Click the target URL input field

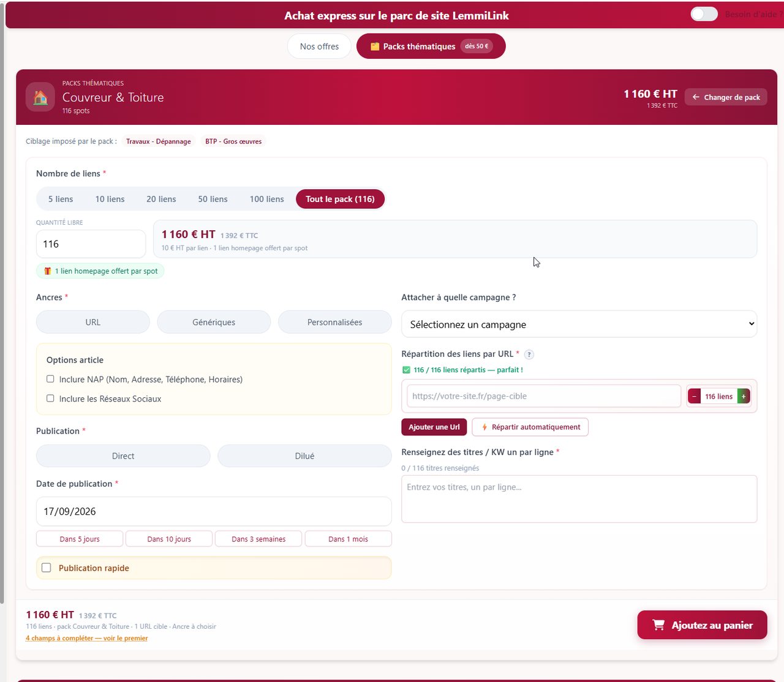pos(544,396)
